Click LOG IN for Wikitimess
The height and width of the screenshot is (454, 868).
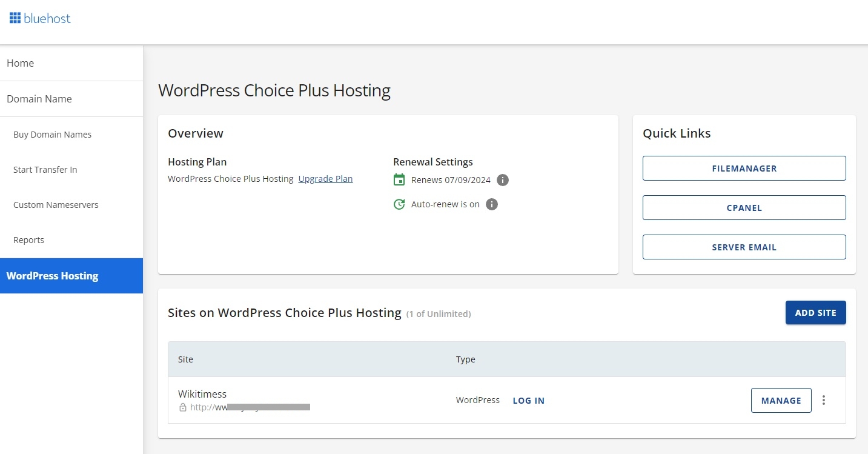click(529, 401)
